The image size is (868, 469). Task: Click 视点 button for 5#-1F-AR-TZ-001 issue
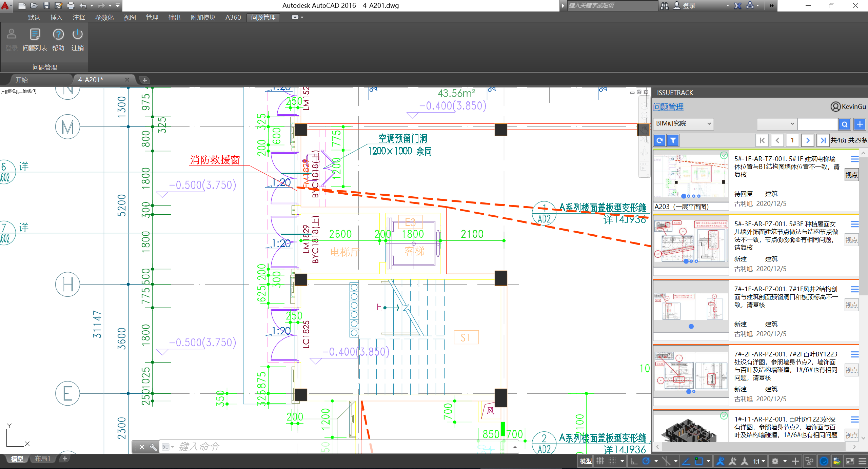tap(851, 175)
